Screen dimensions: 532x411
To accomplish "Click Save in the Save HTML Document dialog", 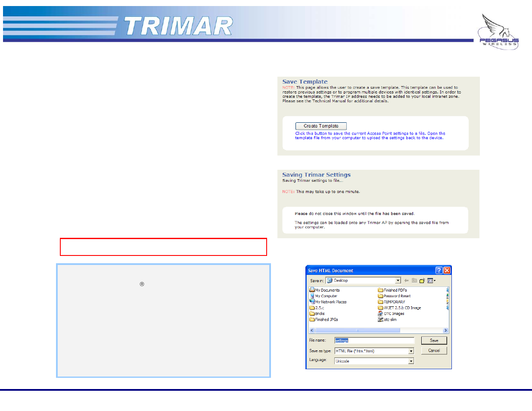I will 434,340.
